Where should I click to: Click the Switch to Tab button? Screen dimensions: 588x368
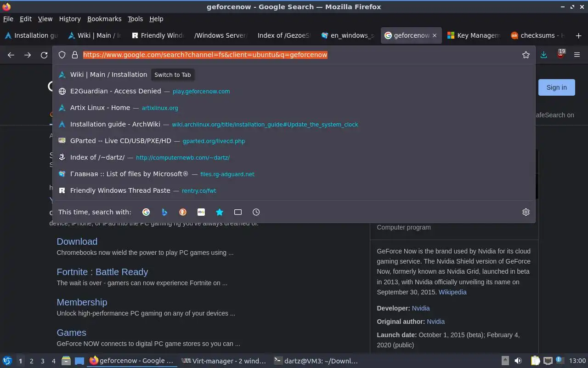(173, 75)
